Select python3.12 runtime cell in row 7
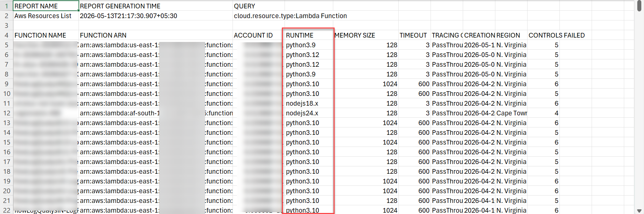Image resolution: width=644 pixels, height=214 pixels. point(309,64)
